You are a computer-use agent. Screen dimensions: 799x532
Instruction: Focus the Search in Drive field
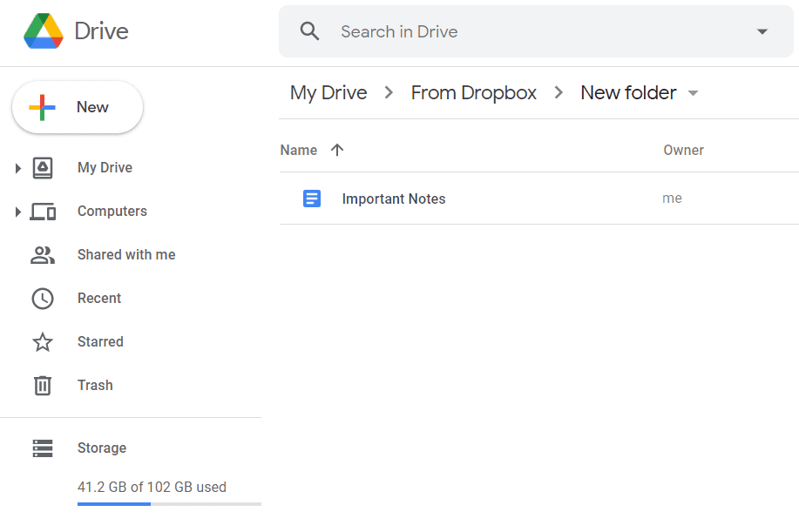tap(535, 31)
